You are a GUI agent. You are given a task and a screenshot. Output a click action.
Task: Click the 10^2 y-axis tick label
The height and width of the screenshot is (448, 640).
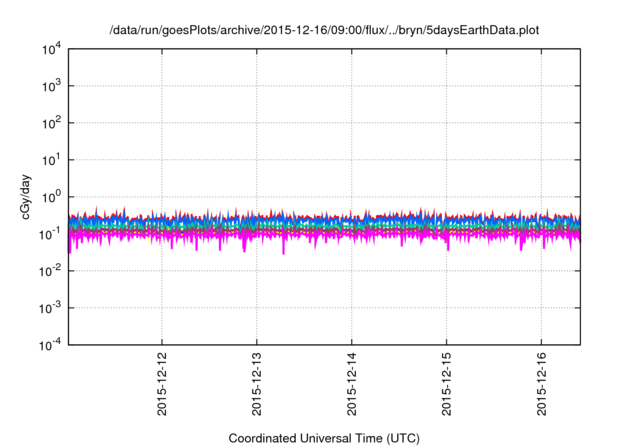point(51,124)
